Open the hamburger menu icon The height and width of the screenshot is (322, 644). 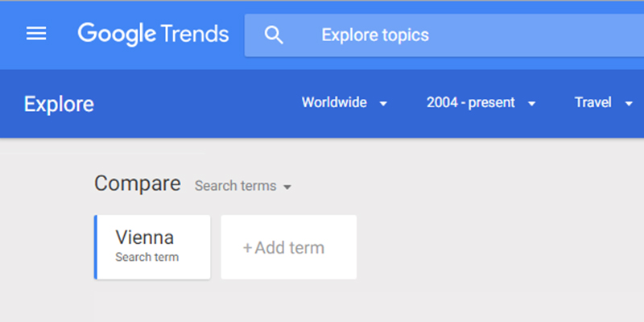point(36,34)
